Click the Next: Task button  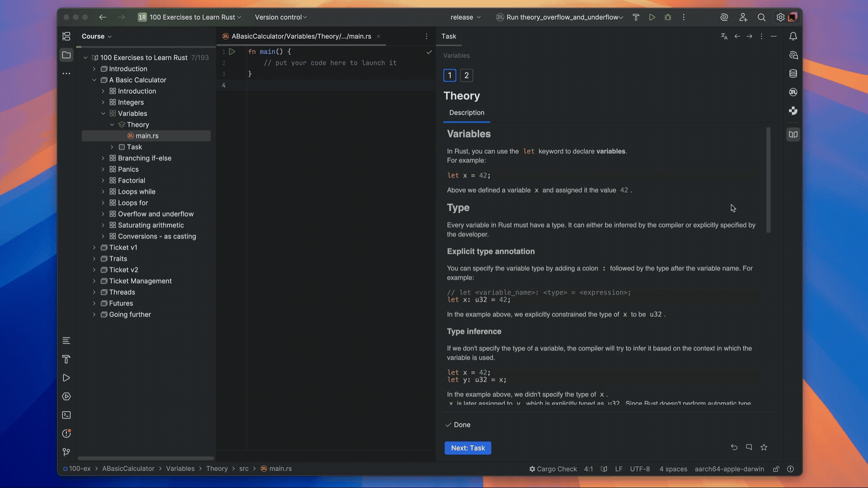tap(468, 448)
